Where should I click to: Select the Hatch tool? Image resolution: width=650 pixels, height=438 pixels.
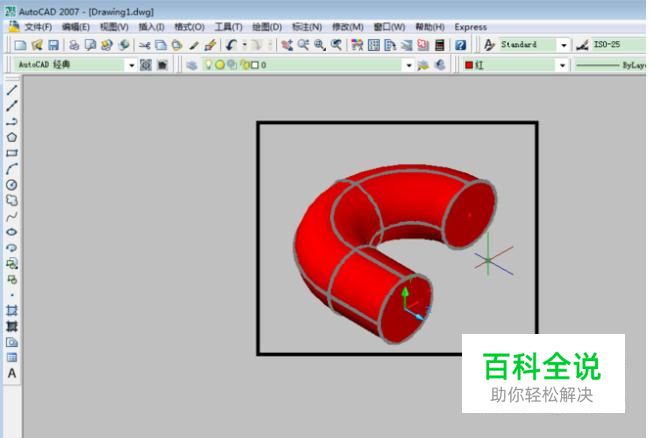pyautogui.click(x=12, y=310)
